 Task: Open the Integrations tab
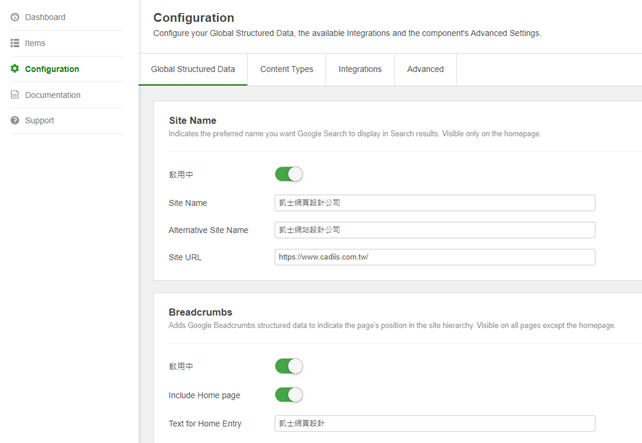(x=360, y=69)
